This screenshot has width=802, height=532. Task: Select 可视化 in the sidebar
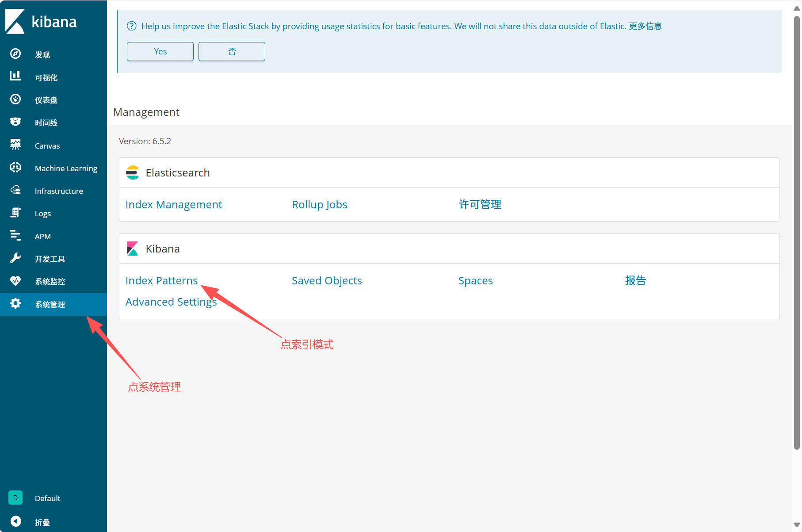(x=46, y=78)
